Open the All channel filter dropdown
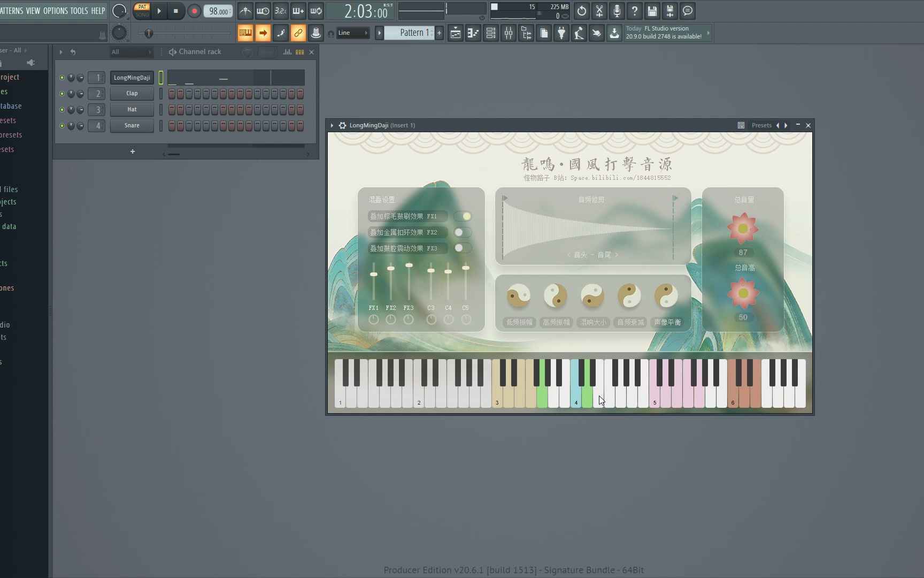The height and width of the screenshot is (578, 924). click(132, 52)
